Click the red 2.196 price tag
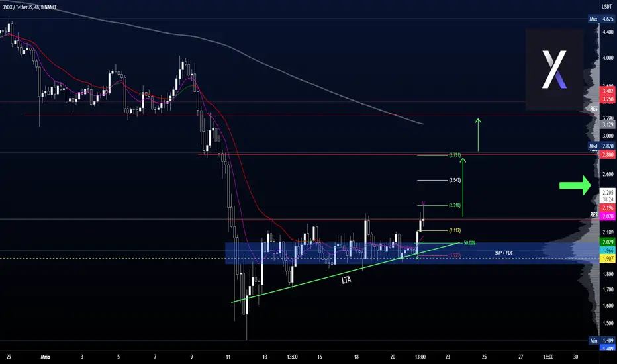The image size is (617, 364). click(x=608, y=208)
